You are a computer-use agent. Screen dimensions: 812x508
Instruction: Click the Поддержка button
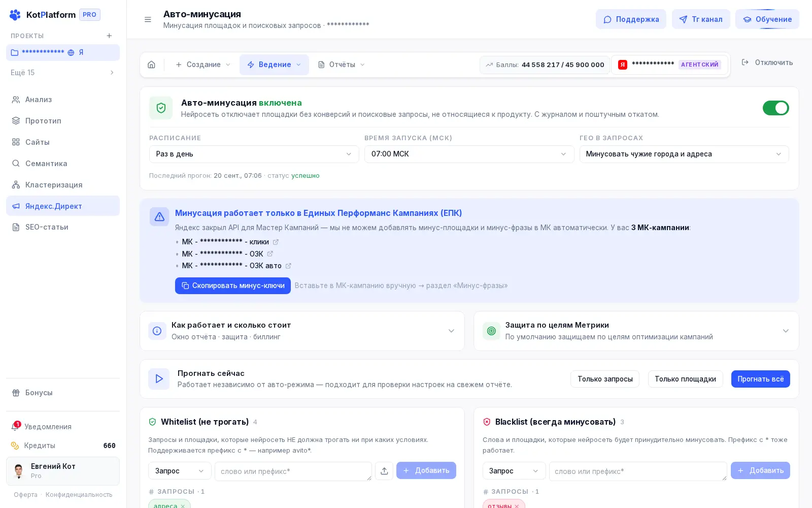tap(631, 19)
